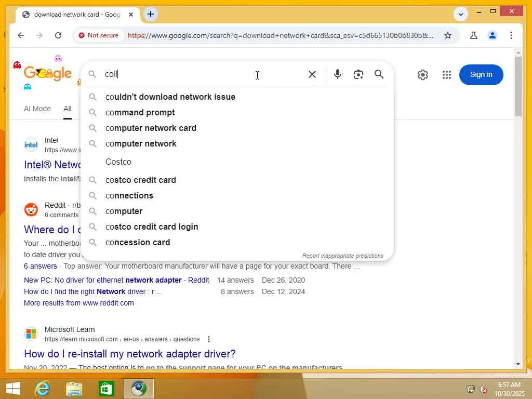Open the Where do I Reddit result
Viewport: 532px width, 399px height.
tap(52, 229)
